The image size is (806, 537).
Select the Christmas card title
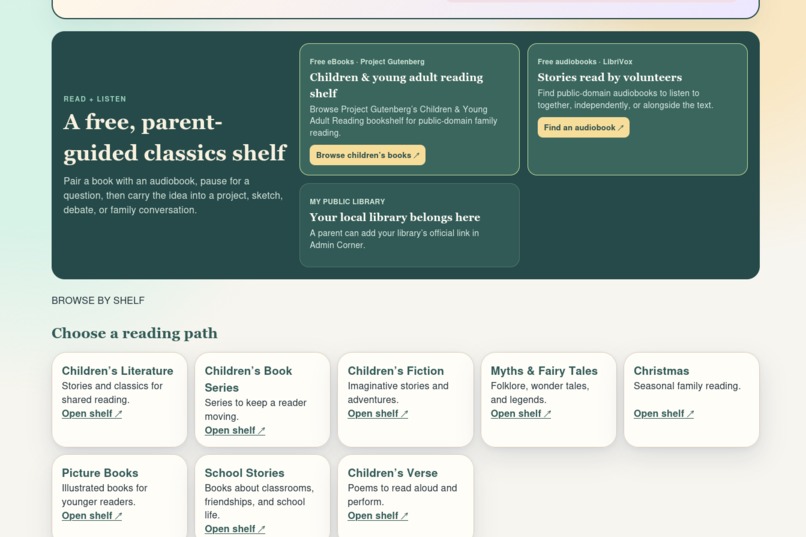click(661, 371)
